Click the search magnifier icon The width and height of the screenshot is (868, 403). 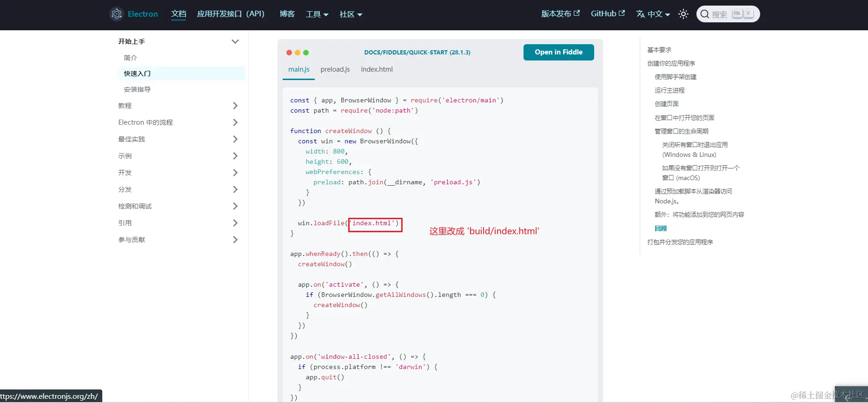705,14
